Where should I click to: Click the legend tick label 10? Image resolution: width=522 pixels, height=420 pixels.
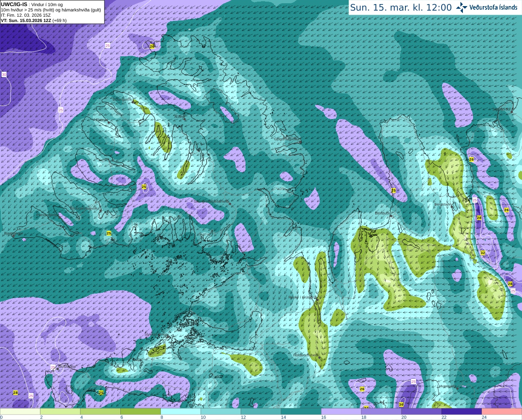(203, 417)
